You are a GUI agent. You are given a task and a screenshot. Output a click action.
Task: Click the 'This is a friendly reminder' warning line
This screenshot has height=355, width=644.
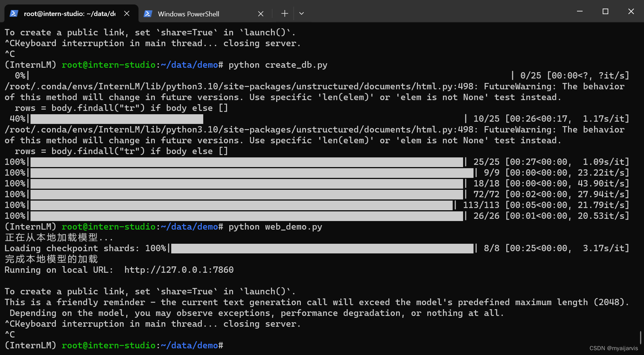point(317,302)
